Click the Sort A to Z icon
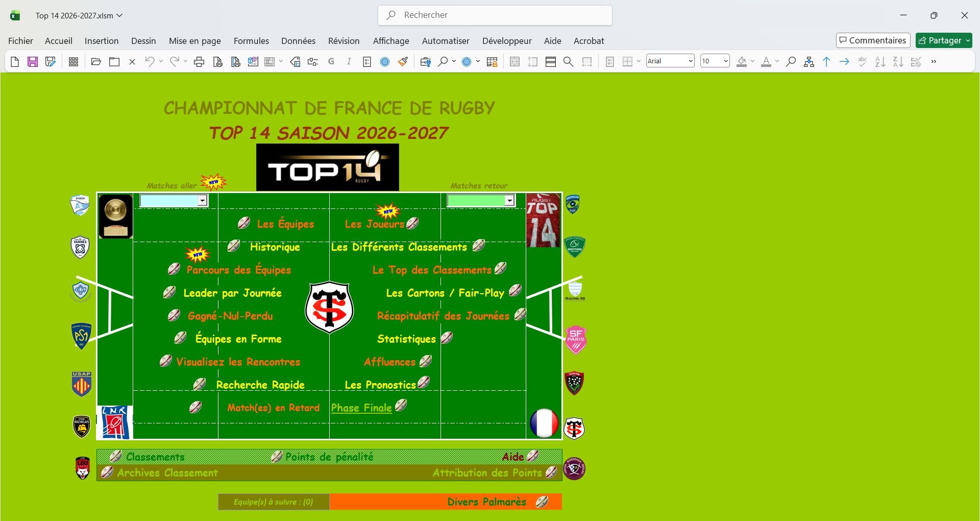 tap(880, 62)
